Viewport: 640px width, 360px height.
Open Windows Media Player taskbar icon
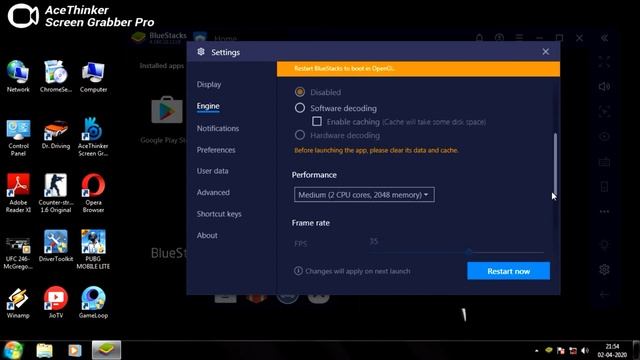(x=75, y=351)
